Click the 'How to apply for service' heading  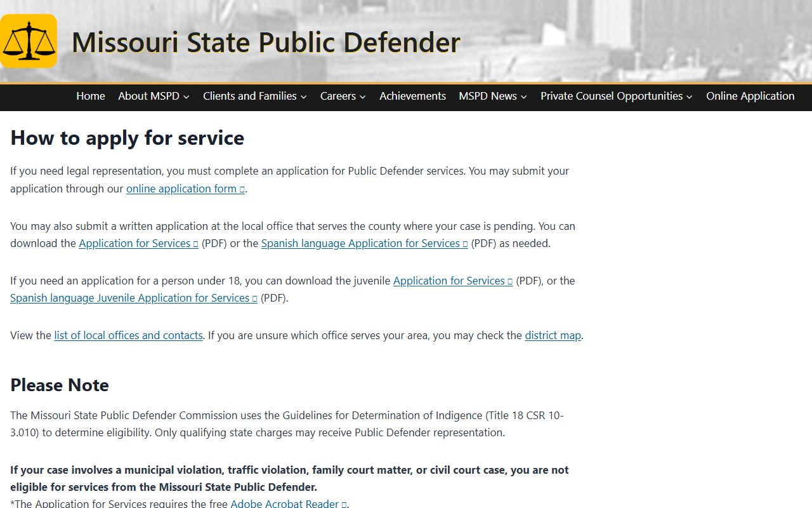(x=127, y=138)
